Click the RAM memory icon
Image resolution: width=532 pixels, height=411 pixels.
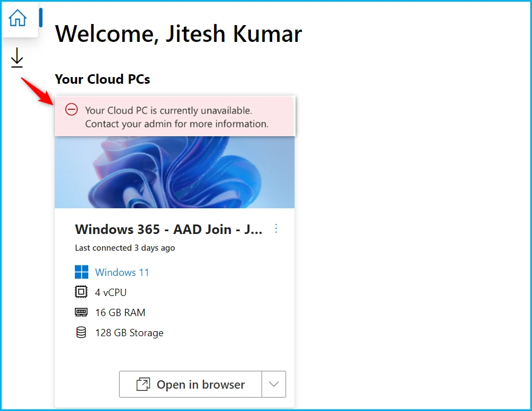point(81,312)
